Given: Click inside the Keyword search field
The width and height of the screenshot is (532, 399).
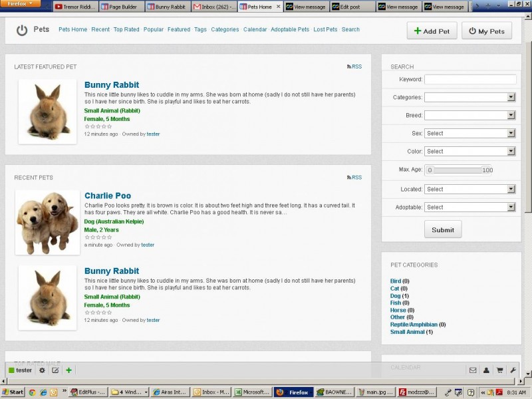Looking at the screenshot, I should 470,79.
